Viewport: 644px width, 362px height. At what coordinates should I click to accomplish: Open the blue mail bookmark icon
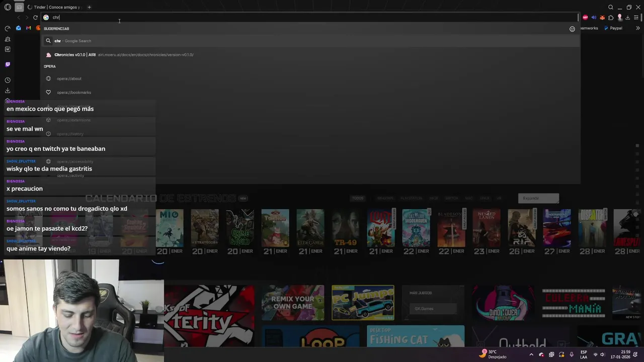coord(19,28)
